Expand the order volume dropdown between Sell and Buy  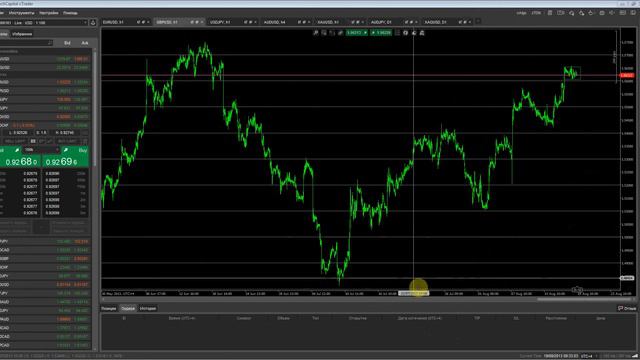[41, 150]
